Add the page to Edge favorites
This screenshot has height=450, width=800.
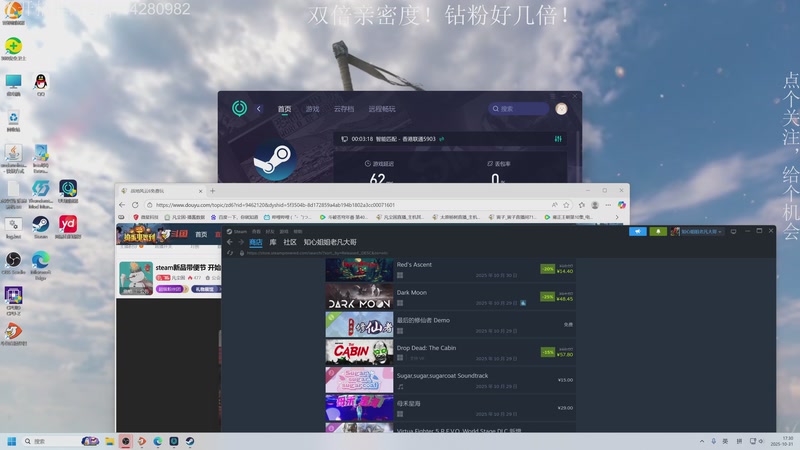(566, 205)
